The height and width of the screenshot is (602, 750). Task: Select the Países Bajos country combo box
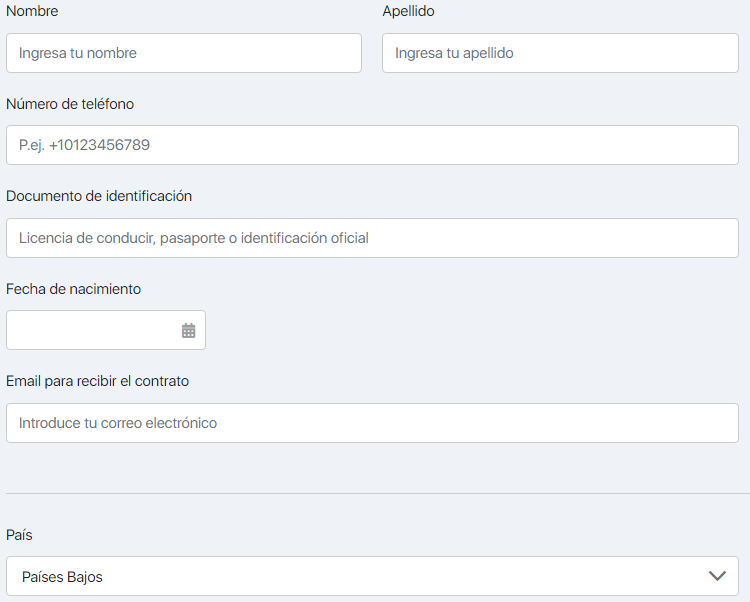(360, 576)
